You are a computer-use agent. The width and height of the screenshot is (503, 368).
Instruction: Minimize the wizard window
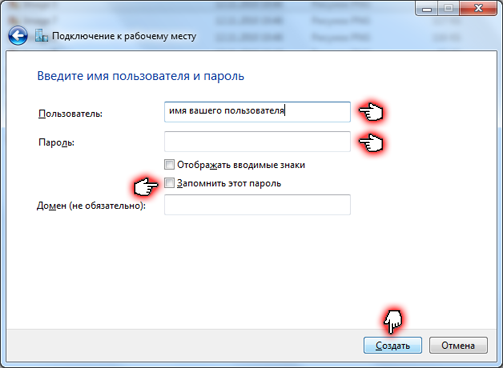pos(427,8)
